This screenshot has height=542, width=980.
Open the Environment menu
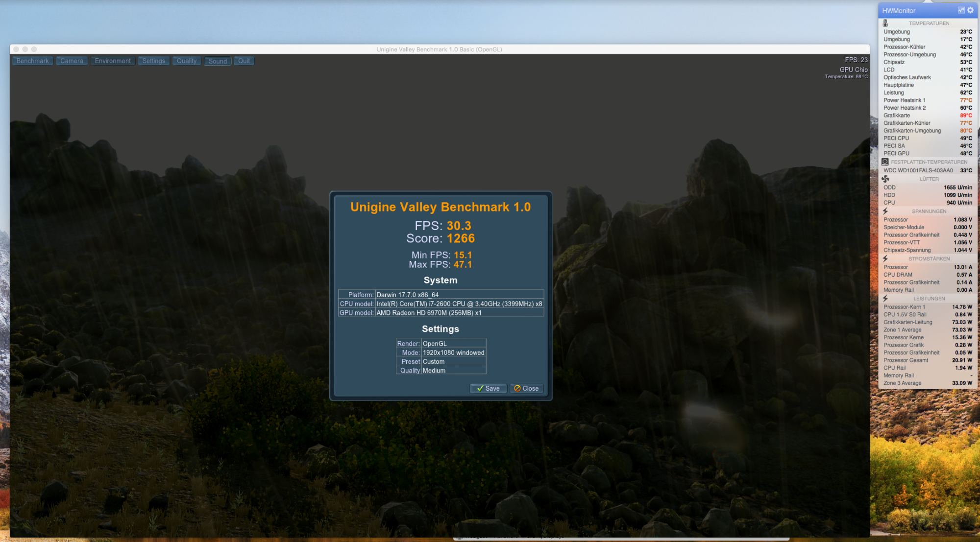pos(113,61)
